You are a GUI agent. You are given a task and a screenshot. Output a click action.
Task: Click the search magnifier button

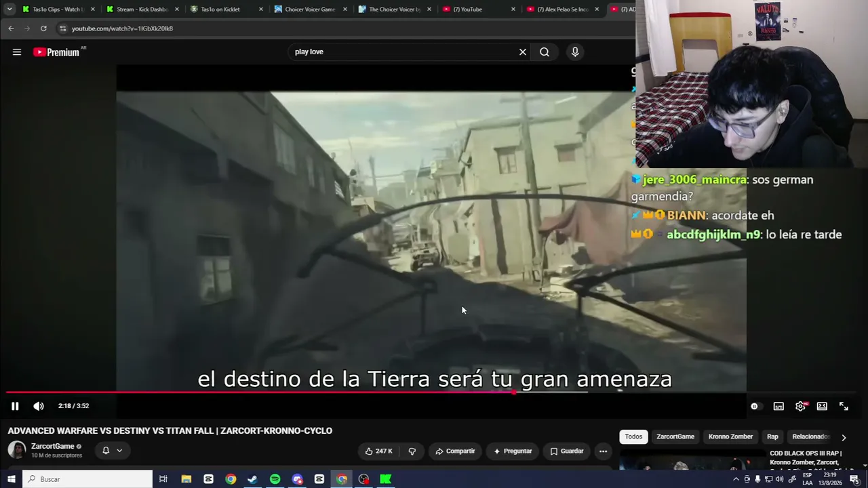point(545,52)
